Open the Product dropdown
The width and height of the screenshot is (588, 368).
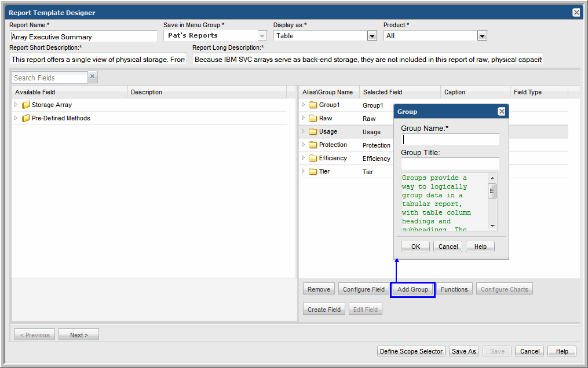[482, 36]
